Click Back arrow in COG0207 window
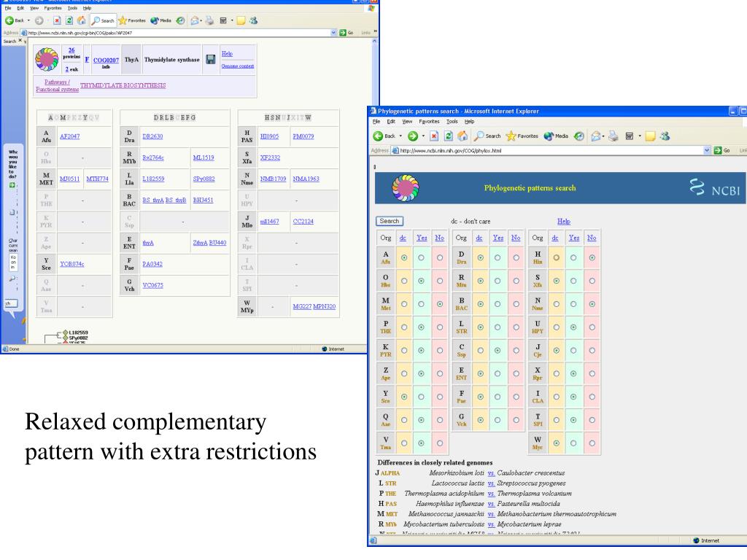 point(9,20)
